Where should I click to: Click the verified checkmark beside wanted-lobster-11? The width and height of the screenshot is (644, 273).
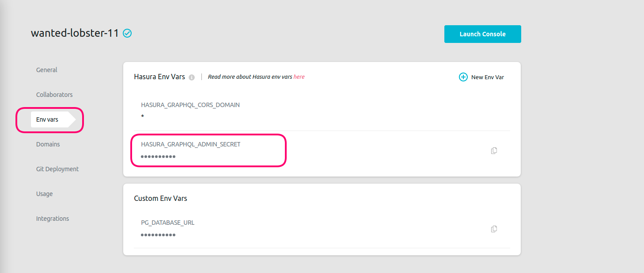(127, 33)
